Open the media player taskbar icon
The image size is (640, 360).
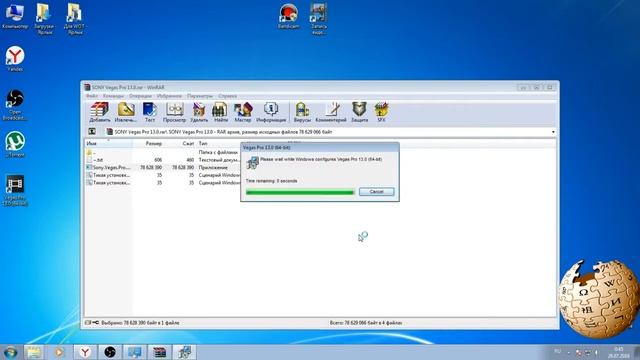click(60, 352)
